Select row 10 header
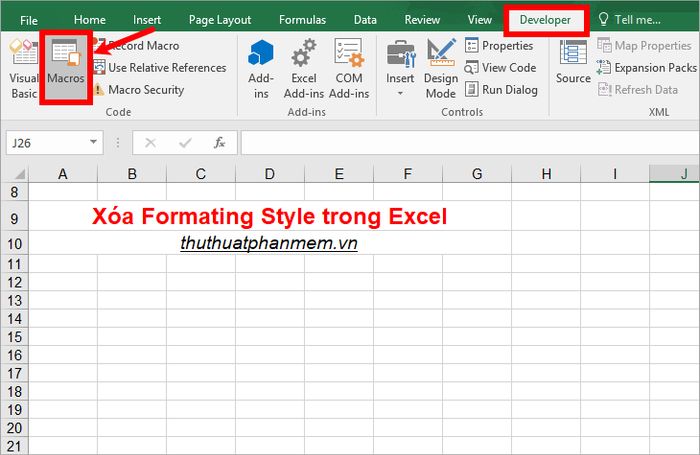 coord(14,243)
